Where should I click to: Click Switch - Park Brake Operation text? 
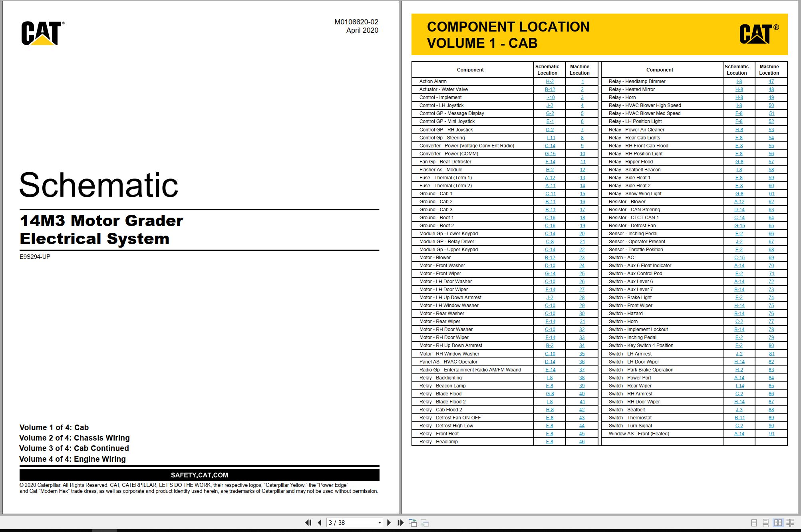(641, 370)
